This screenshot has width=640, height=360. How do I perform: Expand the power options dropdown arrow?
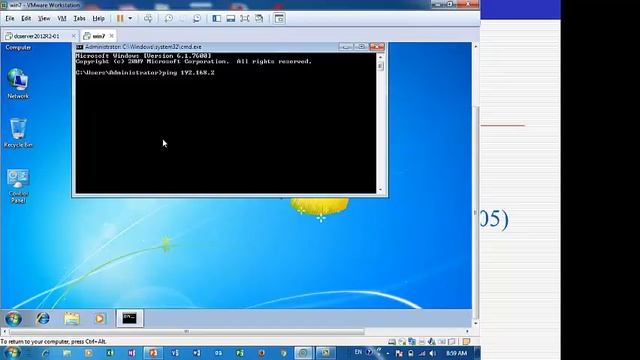(x=130, y=18)
